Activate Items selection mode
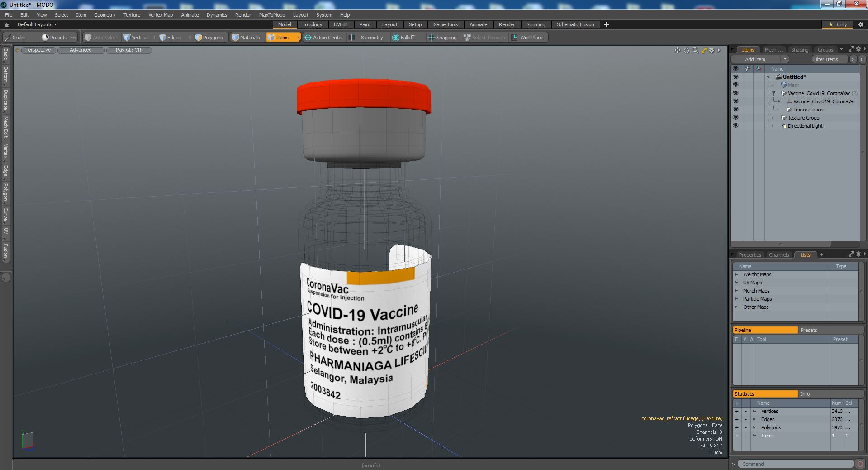 click(x=283, y=38)
